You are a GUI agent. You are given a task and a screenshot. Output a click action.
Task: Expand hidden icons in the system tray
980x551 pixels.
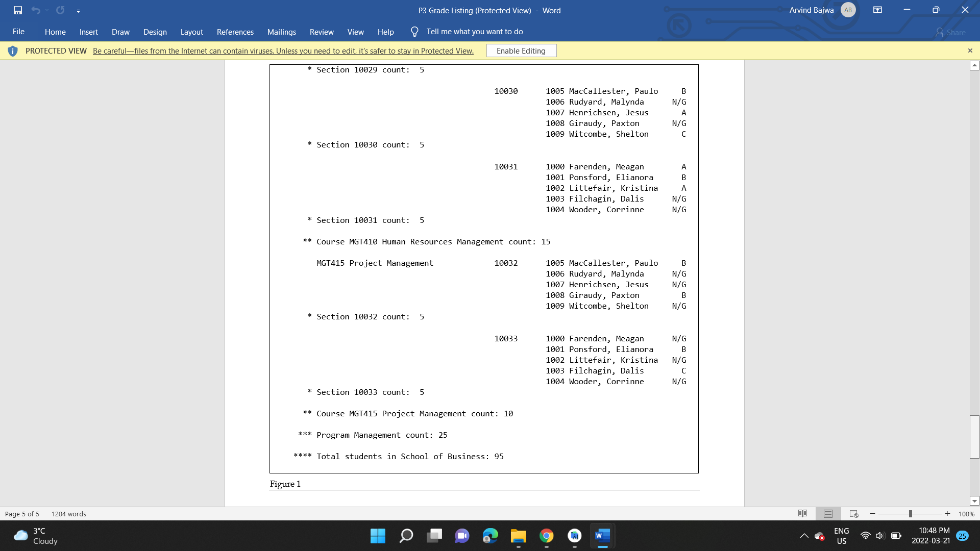coord(804,536)
